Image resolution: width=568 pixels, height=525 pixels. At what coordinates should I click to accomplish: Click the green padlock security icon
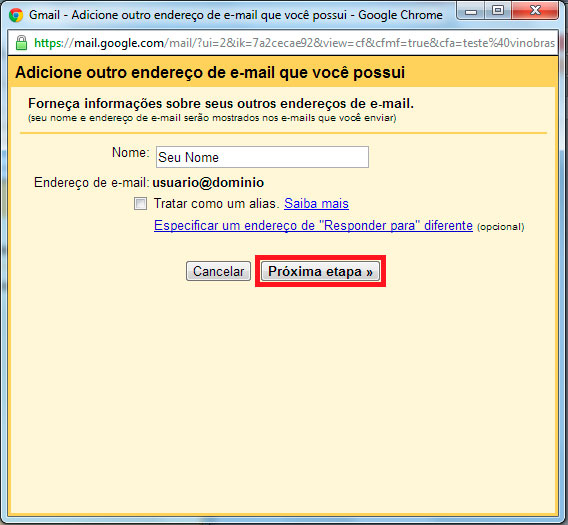point(21,43)
